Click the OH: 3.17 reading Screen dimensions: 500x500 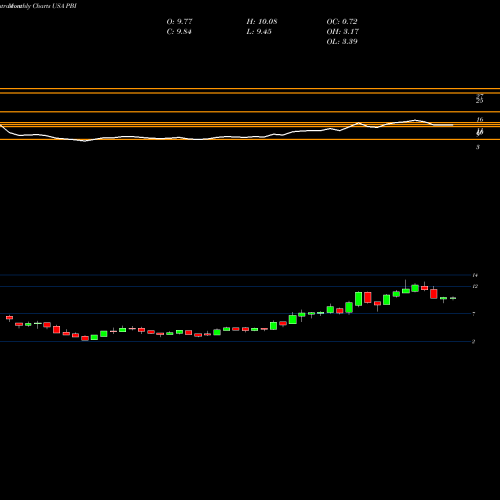point(342,32)
